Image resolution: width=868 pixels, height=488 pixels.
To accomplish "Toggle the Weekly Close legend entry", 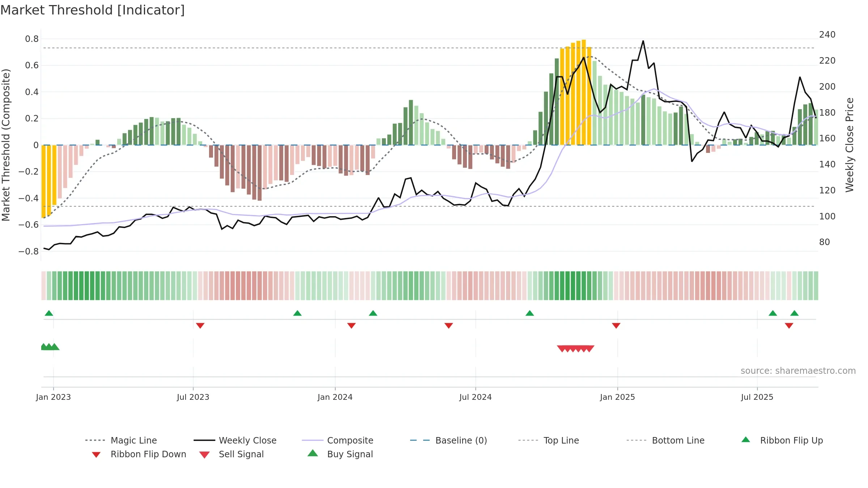I will [x=235, y=440].
